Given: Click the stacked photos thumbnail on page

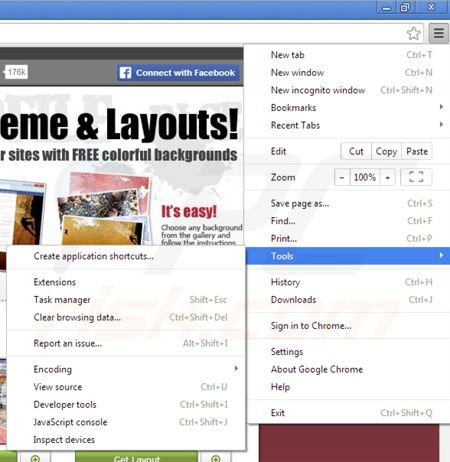Looking at the screenshot, I should (x=103, y=210).
